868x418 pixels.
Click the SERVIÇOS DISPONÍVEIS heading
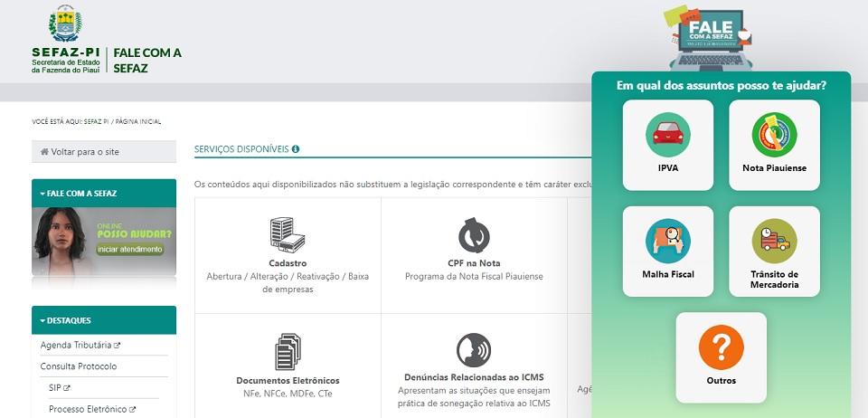tap(241, 149)
